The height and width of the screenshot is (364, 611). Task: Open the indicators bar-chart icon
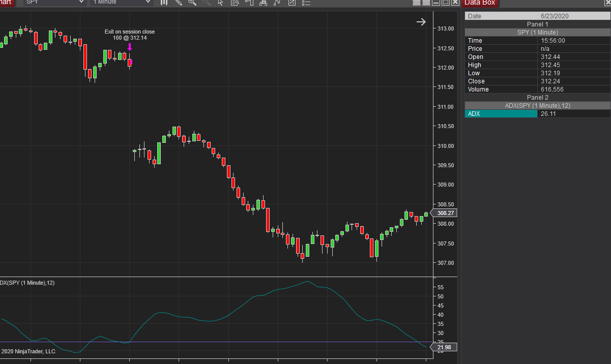pos(263,3)
